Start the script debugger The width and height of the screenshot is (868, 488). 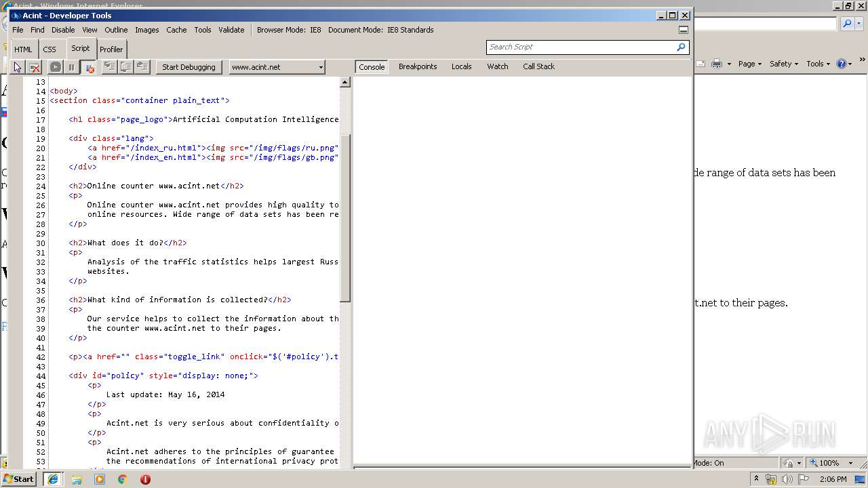point(189,67)
